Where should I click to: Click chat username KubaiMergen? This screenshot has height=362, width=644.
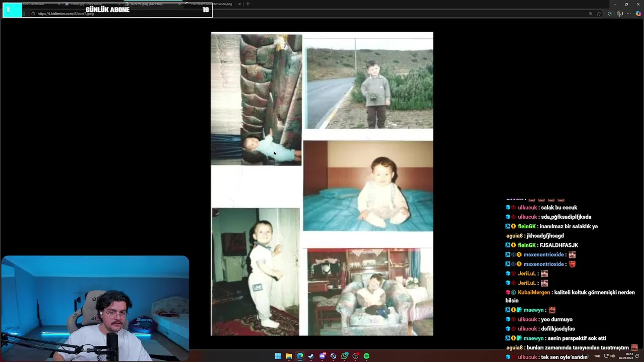tap(534, 293)
